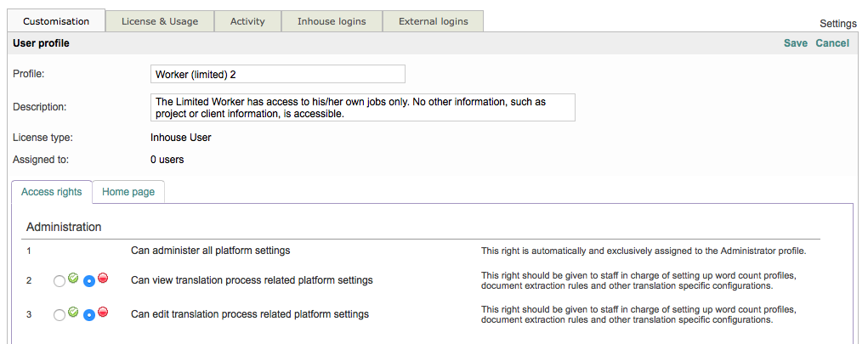Image resolution: width=868 pixels, height=344 pixels.
Task: Select the allow radio button for edit settings
Action: pos(59,315)
